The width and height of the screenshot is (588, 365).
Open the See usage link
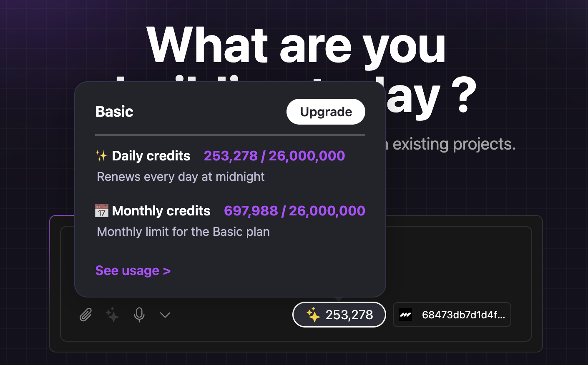[133, 270]
